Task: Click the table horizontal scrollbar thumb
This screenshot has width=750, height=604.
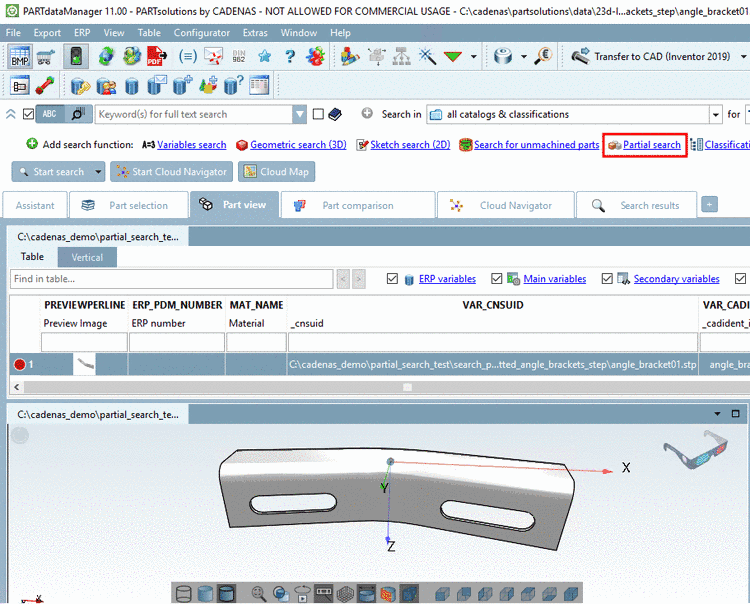Action: point(407,387)
